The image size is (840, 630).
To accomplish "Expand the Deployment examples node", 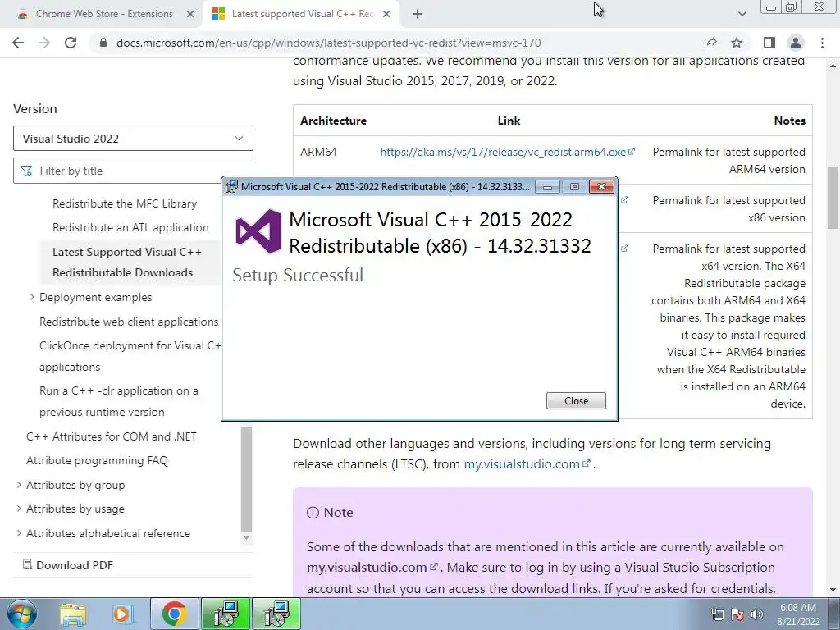I will tap(32, 297).
